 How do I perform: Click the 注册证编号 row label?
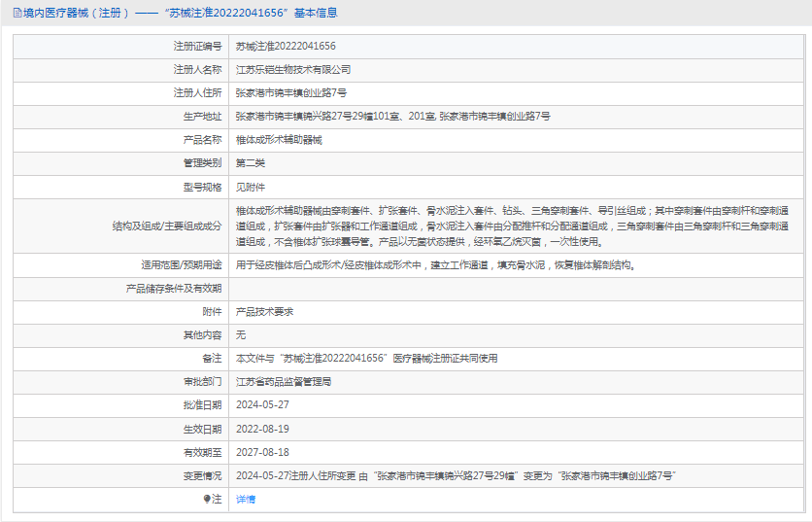197,46
